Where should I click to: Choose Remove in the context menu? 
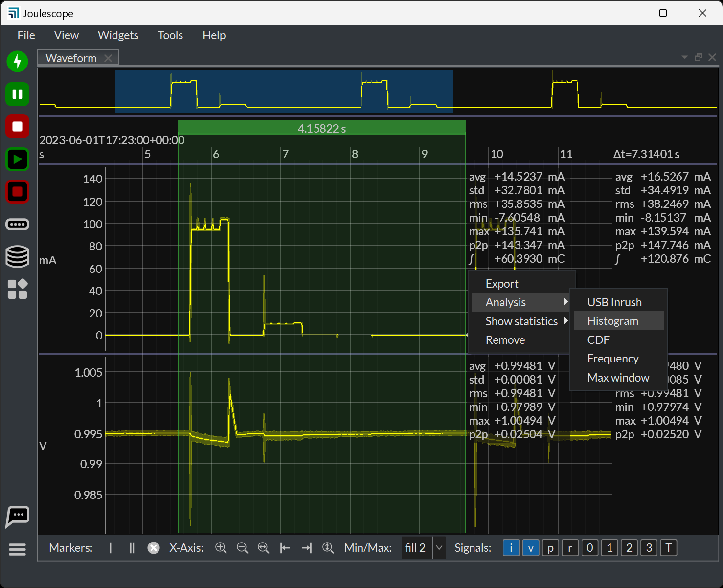521,340
